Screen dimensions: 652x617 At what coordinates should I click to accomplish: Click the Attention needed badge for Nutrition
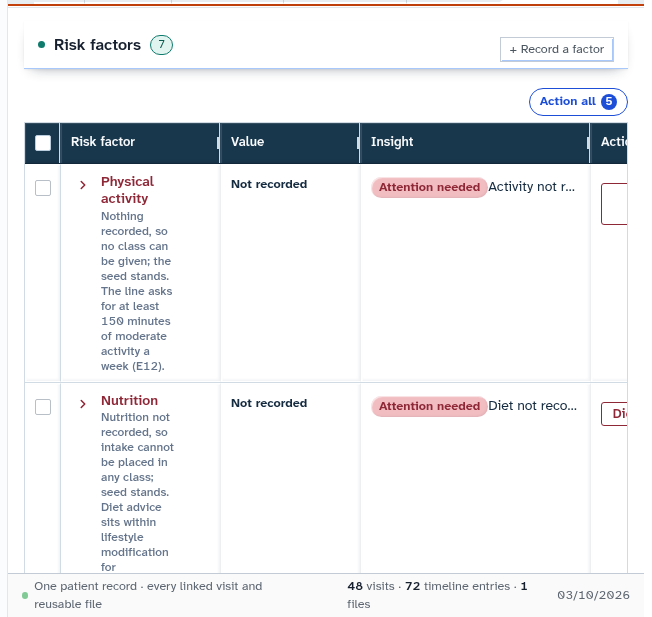pyautogui.click(x=429, y=406)
